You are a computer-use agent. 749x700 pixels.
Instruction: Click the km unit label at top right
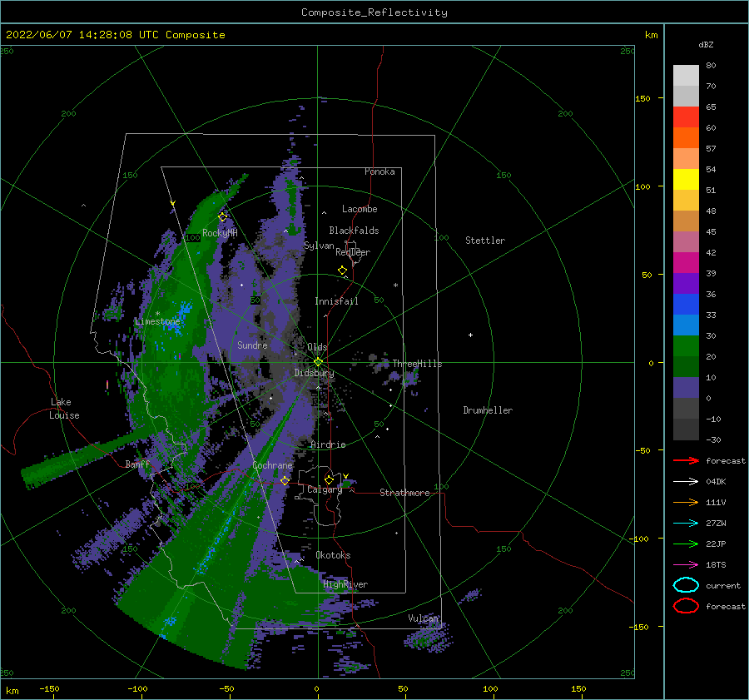tap(651, 35)
